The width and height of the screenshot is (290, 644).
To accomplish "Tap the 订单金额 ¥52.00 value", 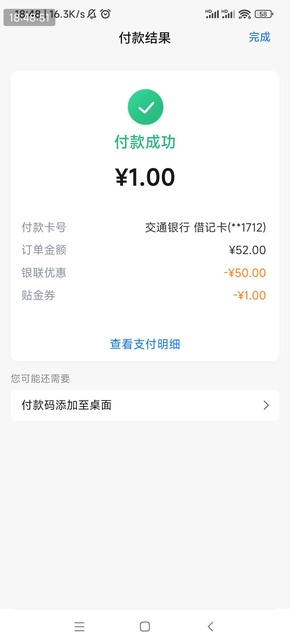I will pyautogui.click(x=247, y=250).
